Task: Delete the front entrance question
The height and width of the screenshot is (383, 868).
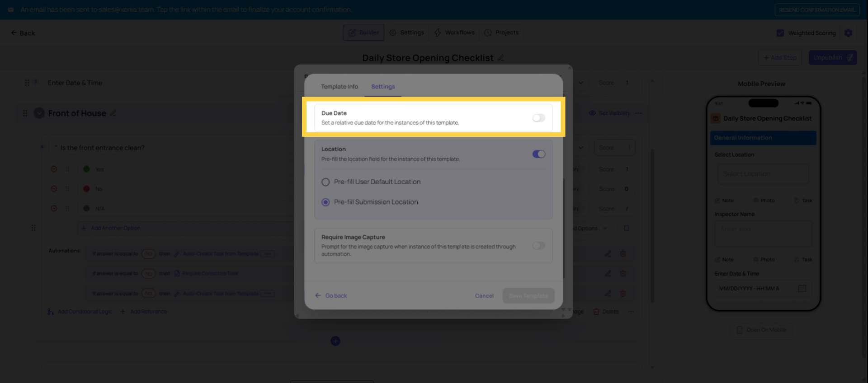Action: (606, 312)
